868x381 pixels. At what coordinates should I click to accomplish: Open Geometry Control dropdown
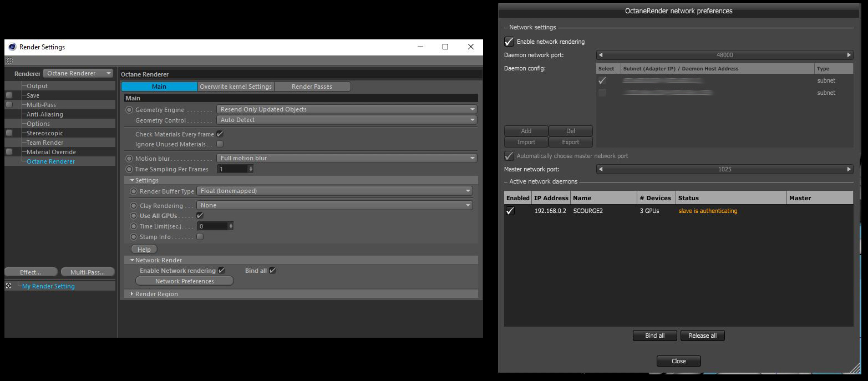pos(346,120)
